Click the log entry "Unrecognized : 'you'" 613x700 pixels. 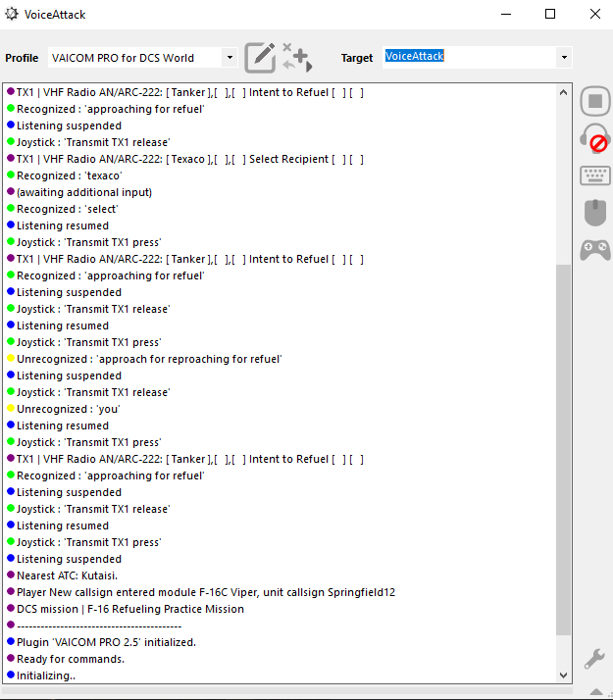point(64,409)
